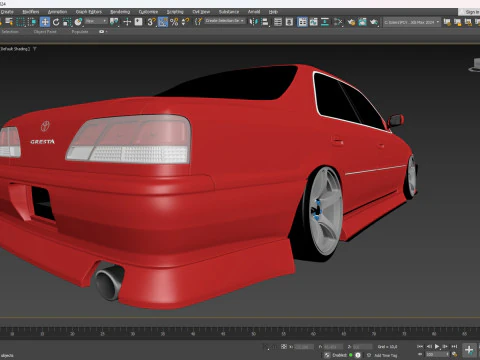The height and width of the screenshot is (360, 480).
Task: Open the Render Setup teapot icon
Action: (x=351, y=22)
